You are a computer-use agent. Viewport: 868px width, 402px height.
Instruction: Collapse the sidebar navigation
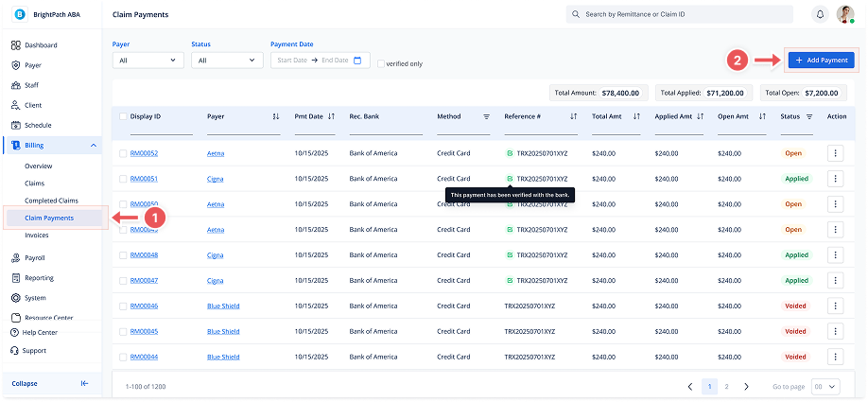[84, 383]
